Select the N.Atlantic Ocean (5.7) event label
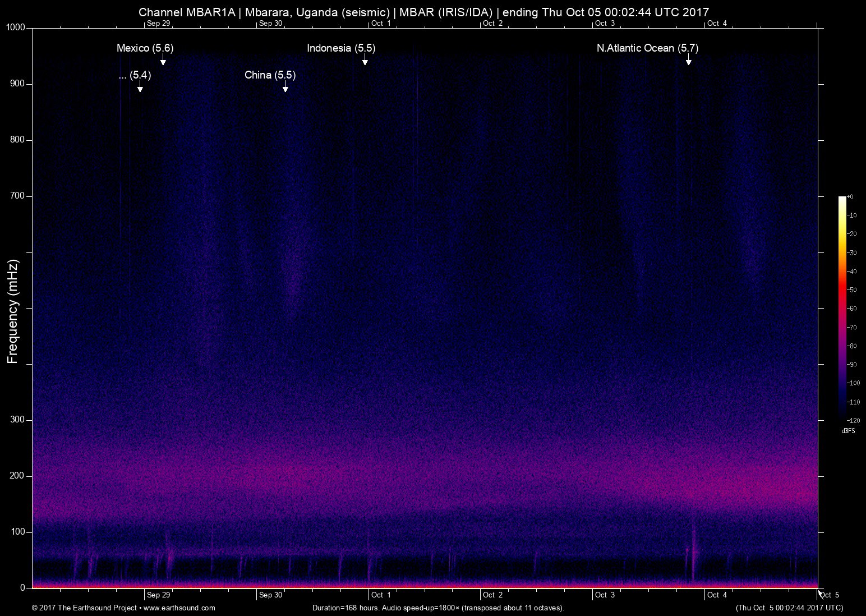 [x=647, y=48]
